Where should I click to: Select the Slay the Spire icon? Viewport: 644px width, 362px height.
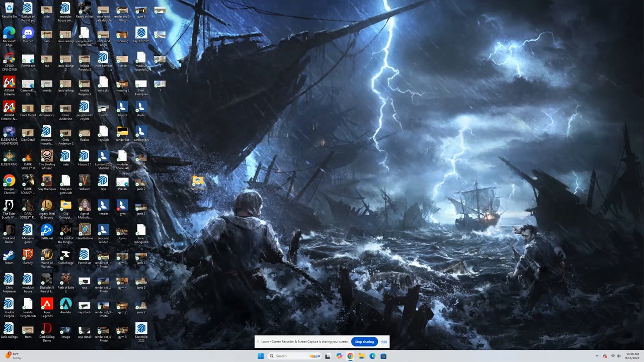(47, 183)
